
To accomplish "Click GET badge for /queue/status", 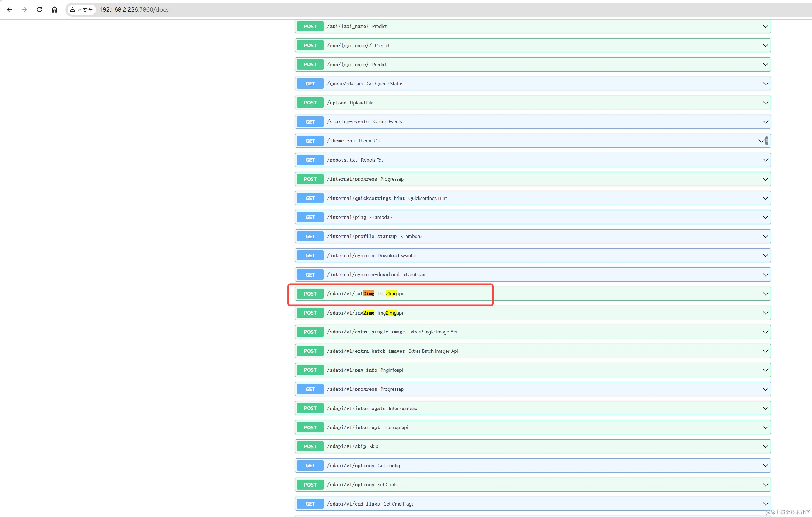I will [x=310, y=84].
